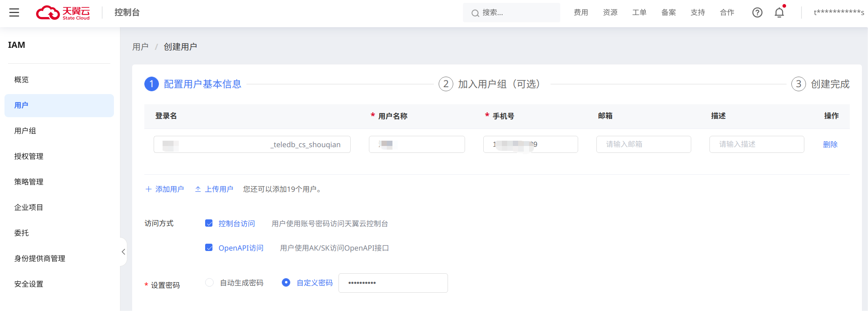
Task: Click the 手机号 input field
Action: pos(531,144)
